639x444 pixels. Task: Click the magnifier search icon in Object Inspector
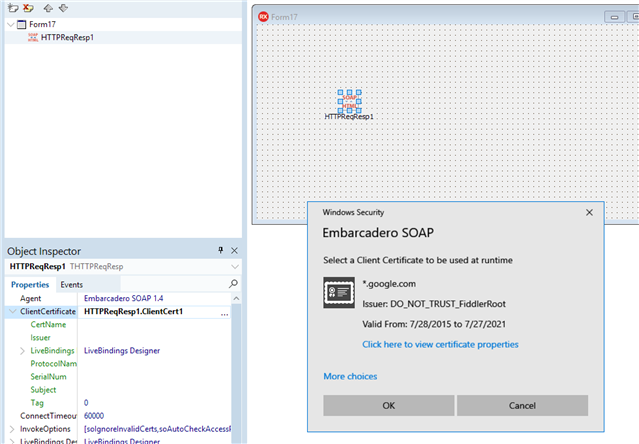[233, 284]
